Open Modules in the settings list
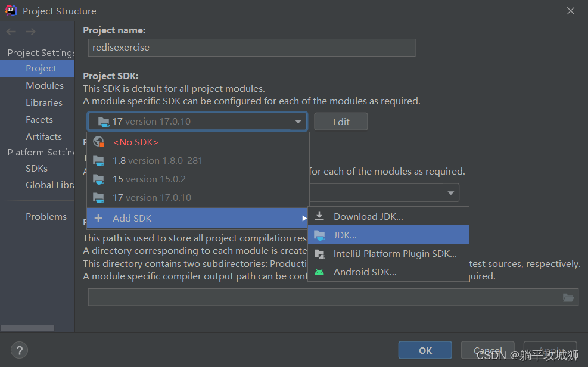Image resolution: width=588 pixels, height=367 pixels. coord(45,85)
